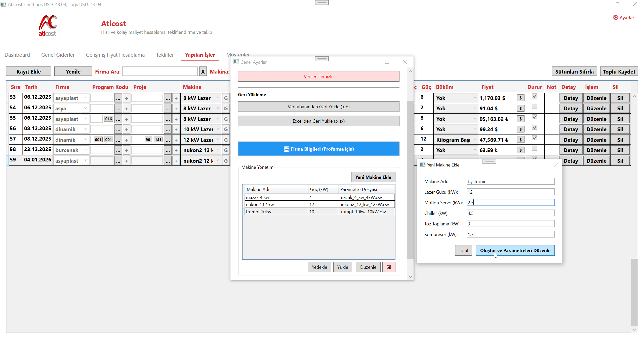Expand Firma dropdown for row 56 dinamik
The image size is (644, 338).
tap(86, 129)
